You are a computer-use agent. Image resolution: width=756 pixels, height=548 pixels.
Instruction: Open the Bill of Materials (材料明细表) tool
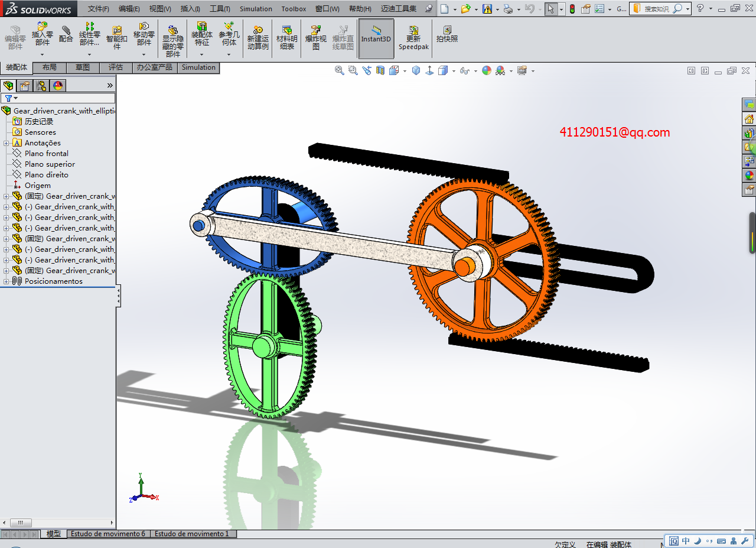click(287, 38)
